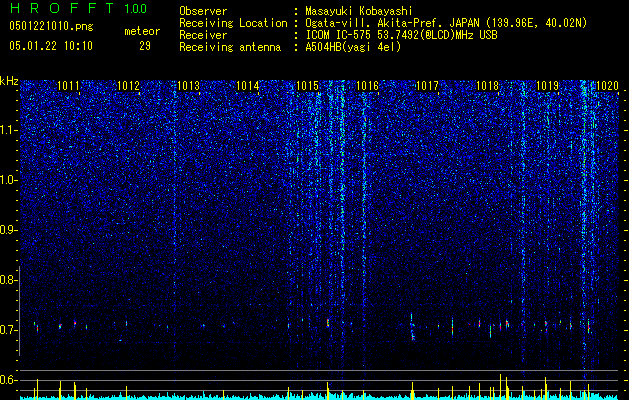629x400 pixels.
Task: Click the 1014 time marker
Action: [x=248, y=85]
